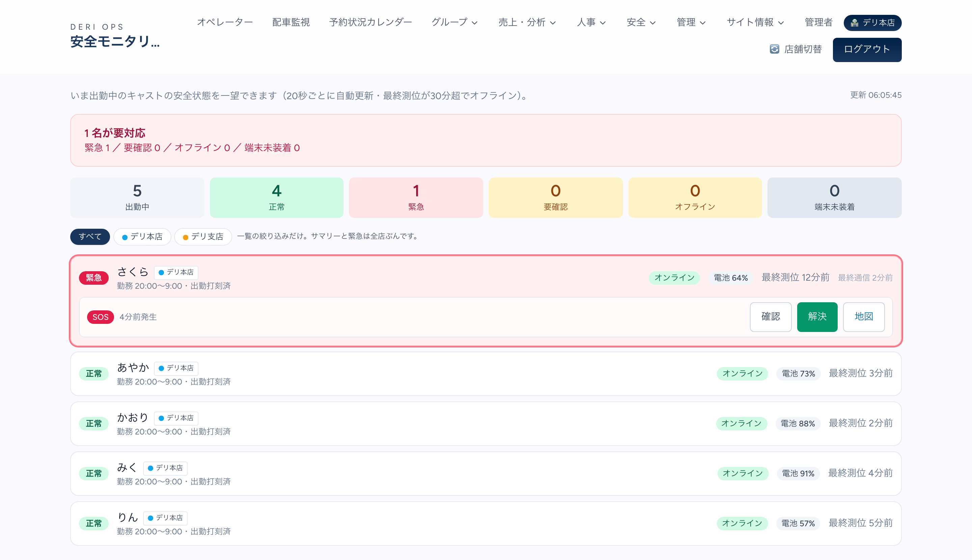This screenshot has height=560, width=972.
Task: Click the red SOS badge
Action: pyautogui.click(x=100, y=317)
